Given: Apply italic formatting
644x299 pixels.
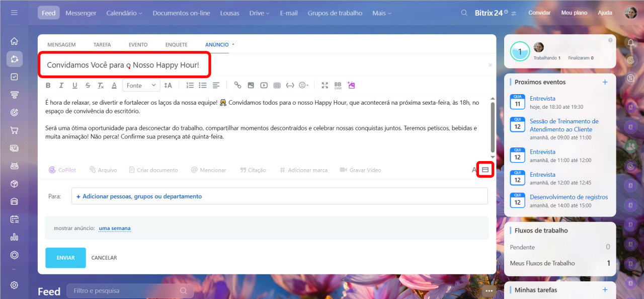Looking at the screenshot, I should click(x=61, y=86).
